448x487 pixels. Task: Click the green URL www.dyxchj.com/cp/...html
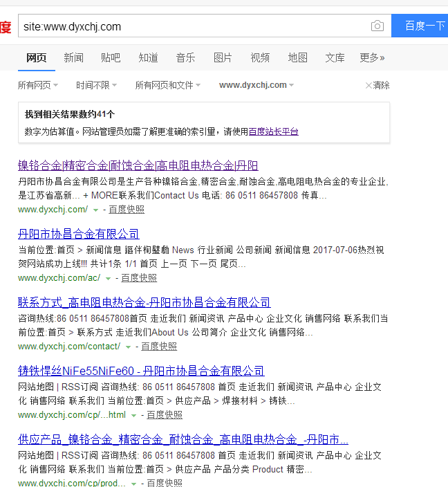pyautogui.click(x=72, y=414)
